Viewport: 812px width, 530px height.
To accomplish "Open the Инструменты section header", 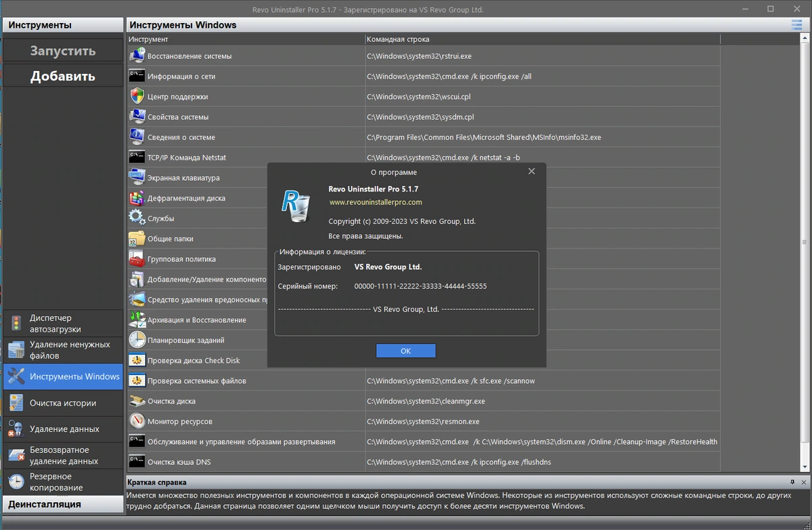I will 64,25.
